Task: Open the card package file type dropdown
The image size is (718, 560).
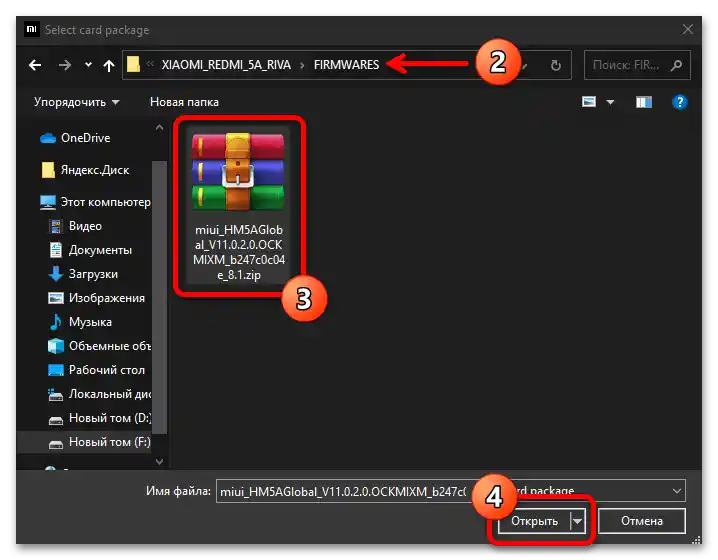Action: tap(676, 491)
